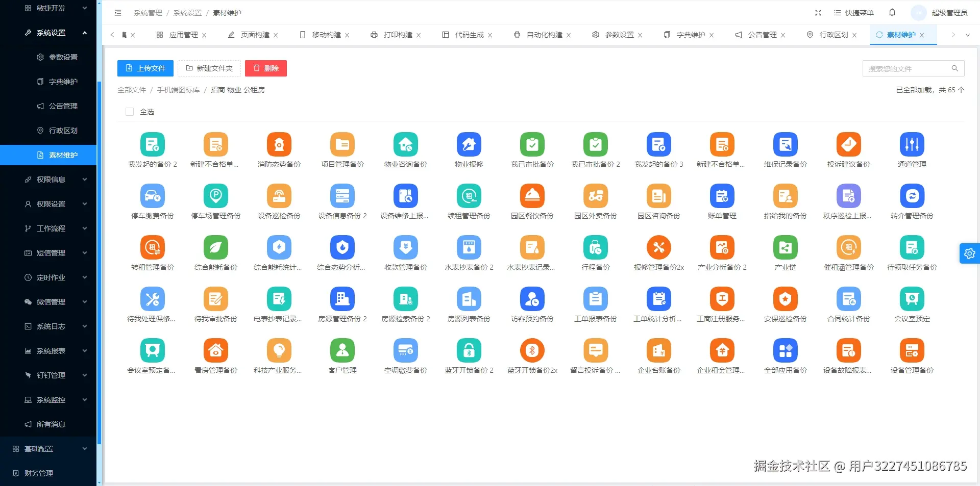Click the 上传文件 upload button
The image size is (980, 486).
click(145, 68)
